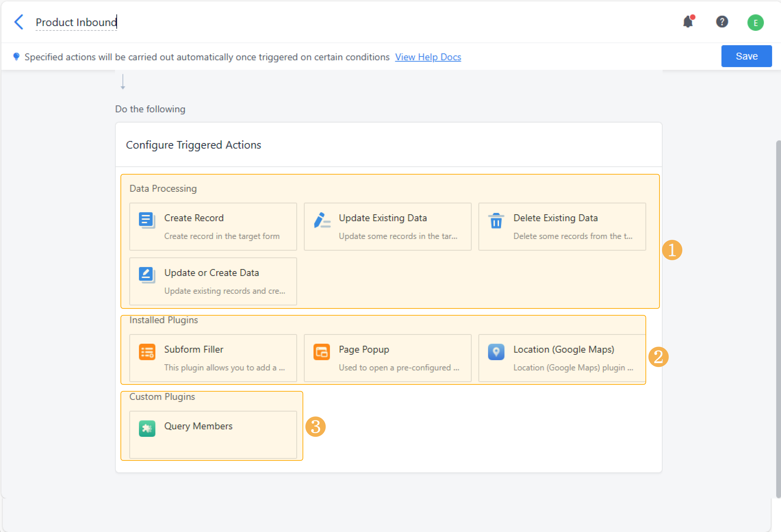Click the Create Record document icon
This screenshot has width=781, height=532.
click(147, 220)
